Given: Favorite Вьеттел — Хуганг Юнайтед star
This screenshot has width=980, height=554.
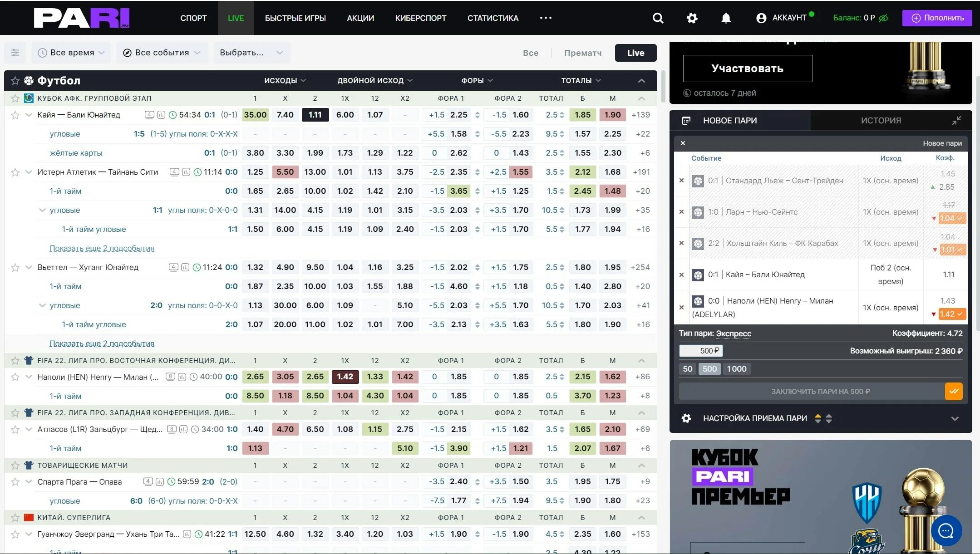Looking at the screenshot, I should pos(15,268).
